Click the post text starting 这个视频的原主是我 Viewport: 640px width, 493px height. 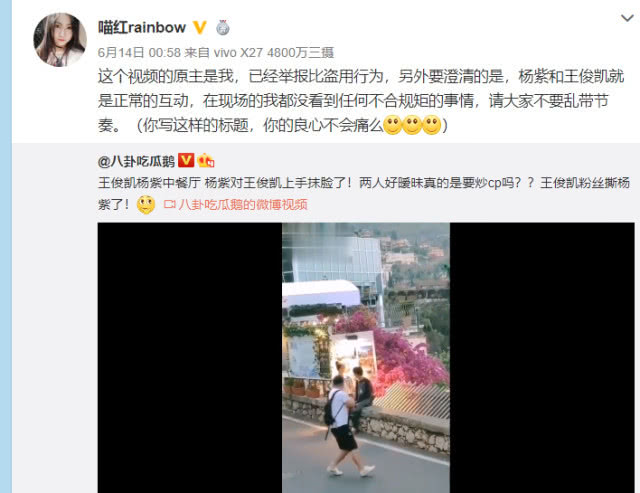(361, 100)
